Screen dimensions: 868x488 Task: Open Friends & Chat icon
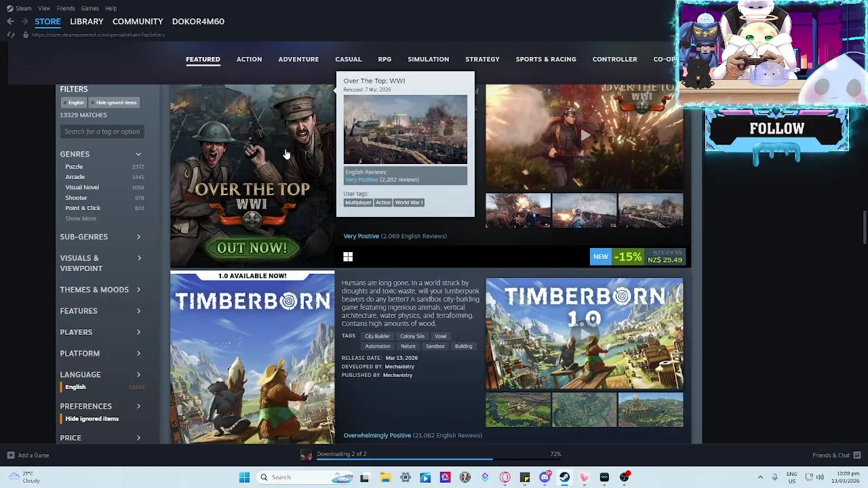[857, 455]
